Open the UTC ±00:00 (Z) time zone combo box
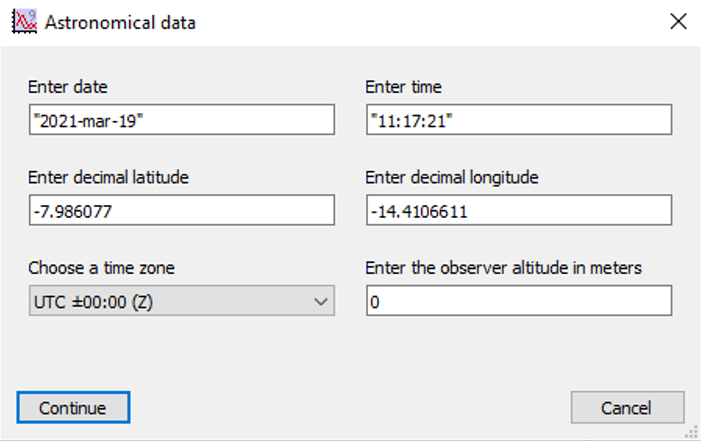The height and width of the screenshot is (441, 701). (x=182, y=301)
